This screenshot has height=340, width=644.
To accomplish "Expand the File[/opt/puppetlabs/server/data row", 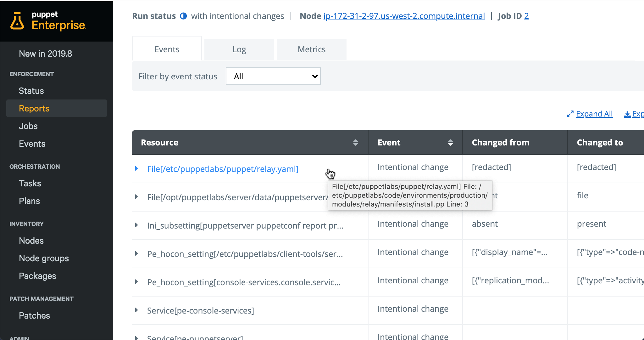I will (136, 197).
